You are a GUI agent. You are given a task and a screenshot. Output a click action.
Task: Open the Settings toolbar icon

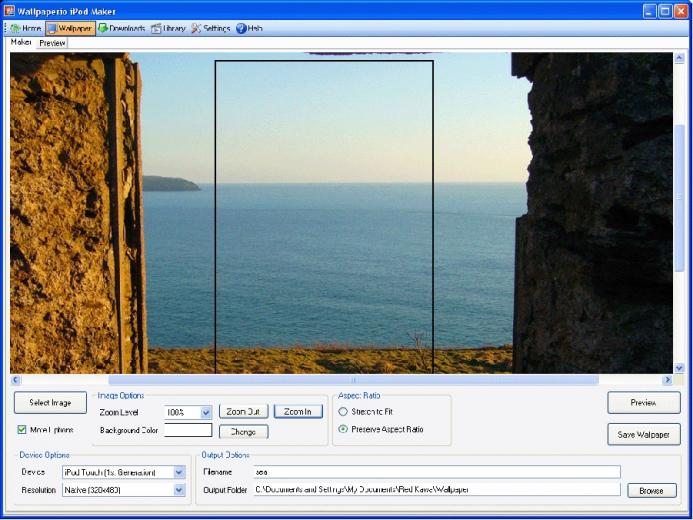click(196, 28)
